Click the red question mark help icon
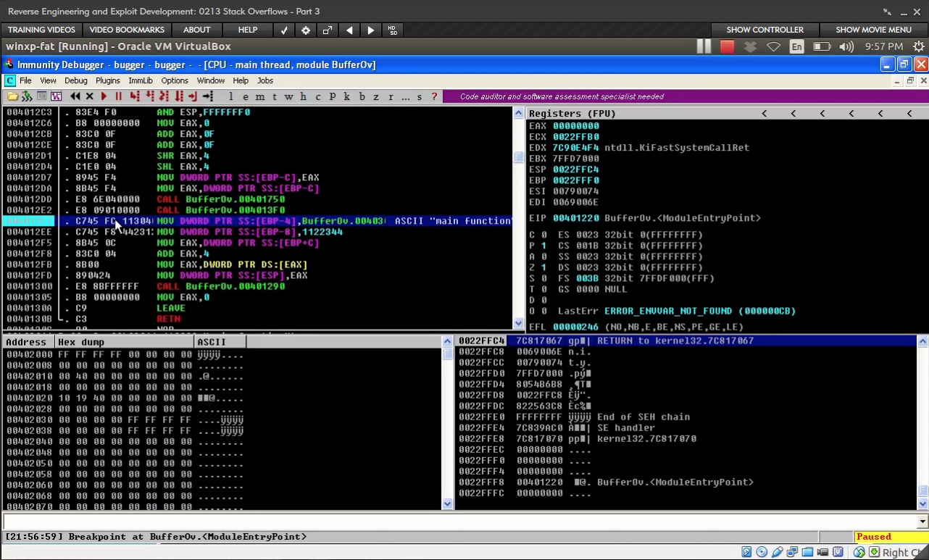The image size is (929, 560). tap(435, 96)
